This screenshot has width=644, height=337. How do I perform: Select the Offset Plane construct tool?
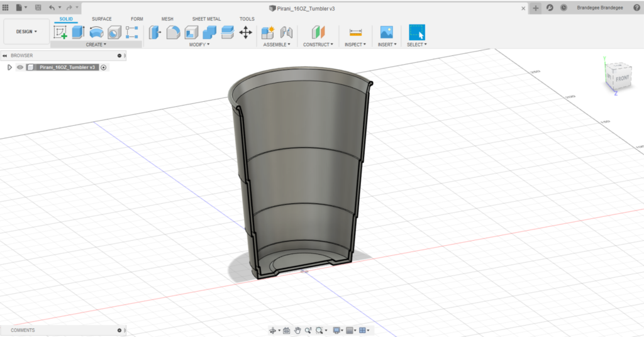tap(318, 32)
